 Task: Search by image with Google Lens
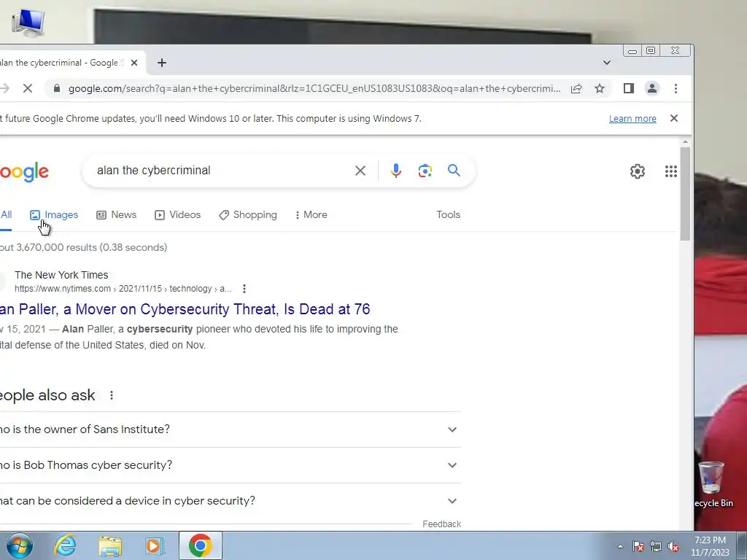pyautogui.click(x=425, y=171)
